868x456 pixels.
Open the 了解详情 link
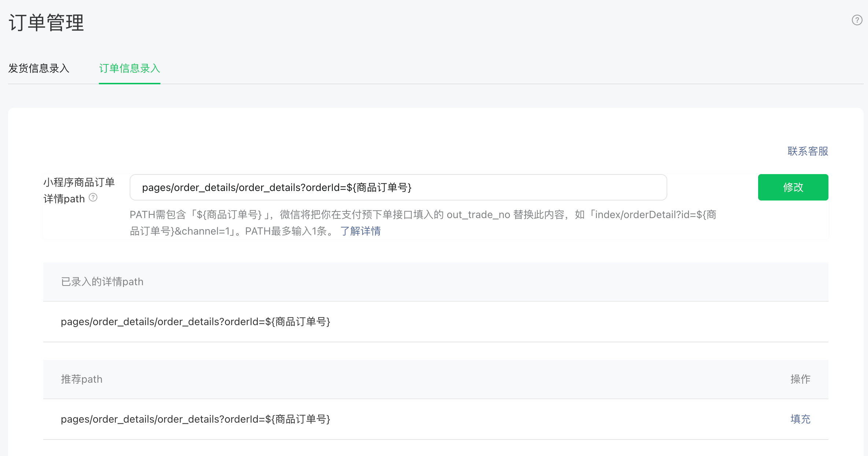(360, 231)
